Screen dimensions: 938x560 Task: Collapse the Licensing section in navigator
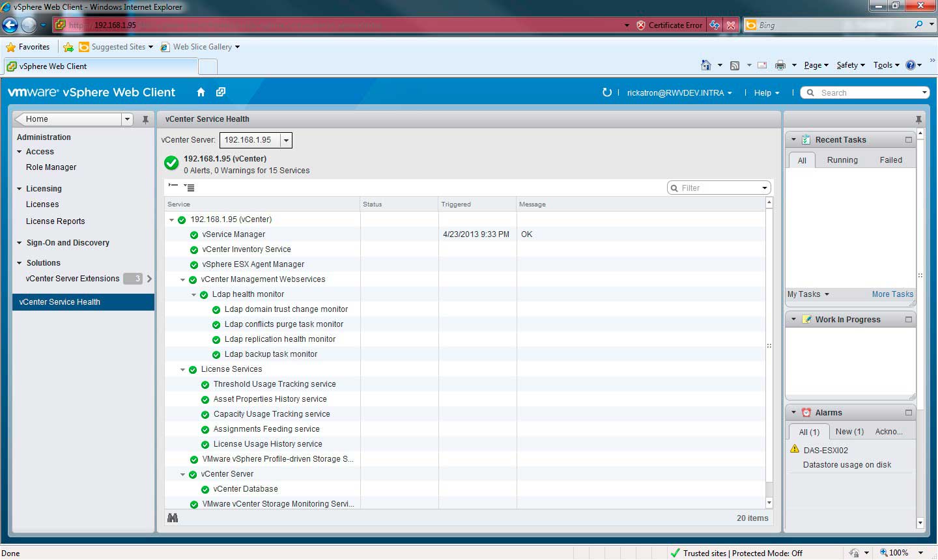(x=20, y=189)
